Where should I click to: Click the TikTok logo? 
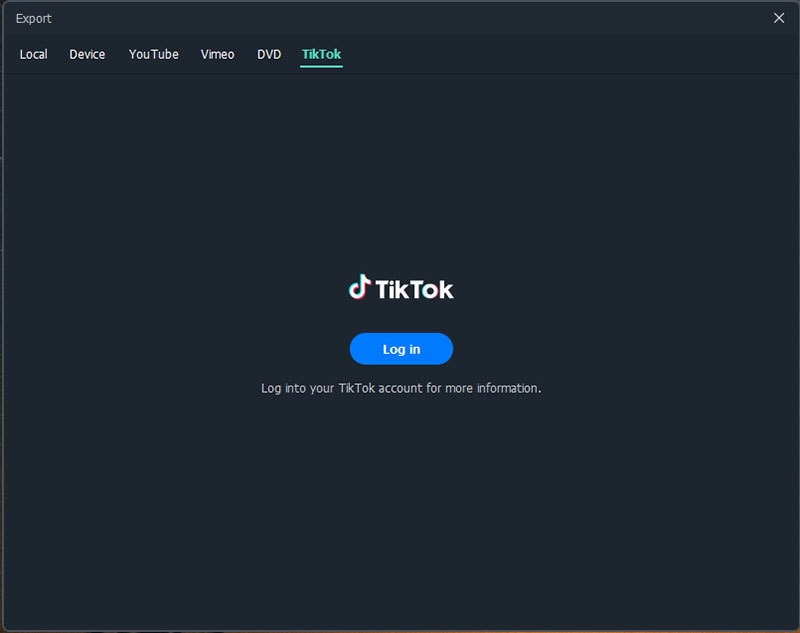(401, 287)
